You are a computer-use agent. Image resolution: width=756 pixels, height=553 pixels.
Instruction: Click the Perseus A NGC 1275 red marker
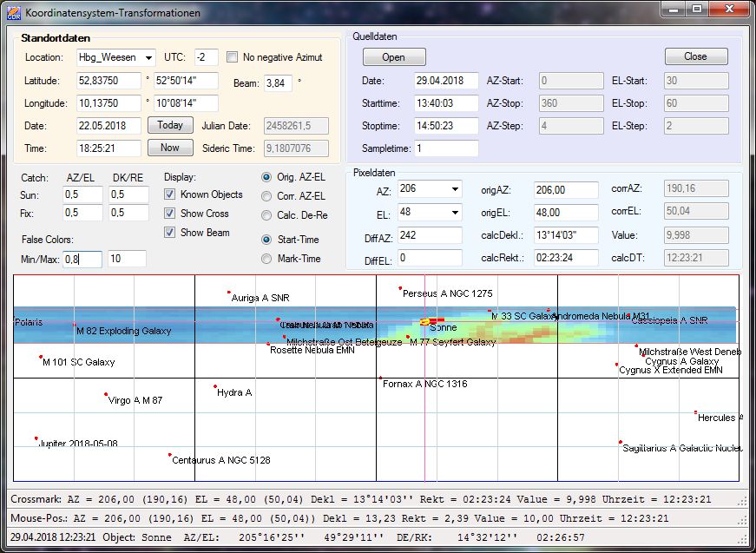click(x=400, y=288)
